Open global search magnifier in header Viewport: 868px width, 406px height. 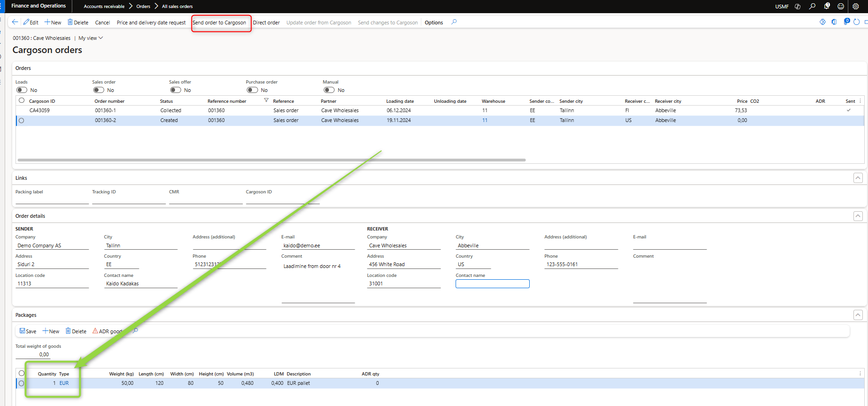click(x=812, y=7)
